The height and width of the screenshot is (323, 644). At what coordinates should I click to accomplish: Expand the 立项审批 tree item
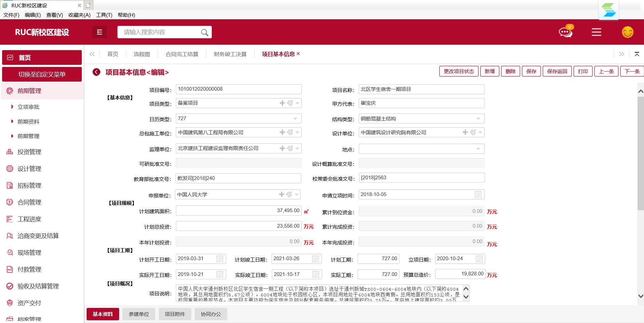[x=12, y=107]
